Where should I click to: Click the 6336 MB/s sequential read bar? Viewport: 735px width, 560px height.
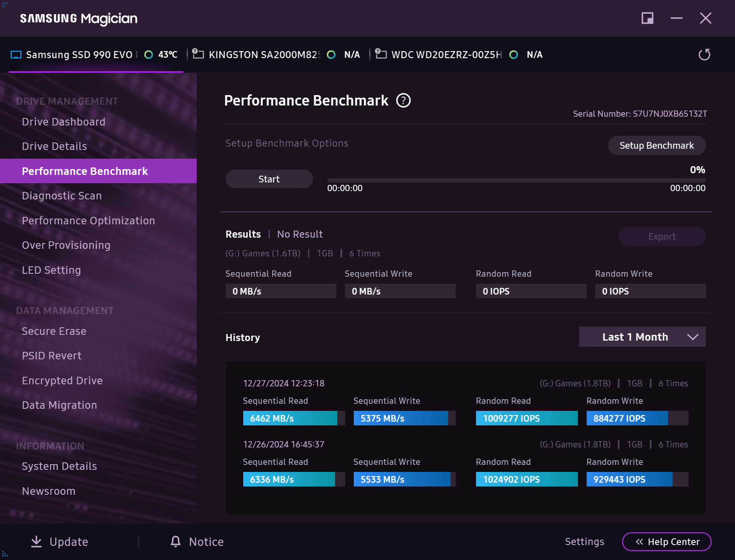(x=294, y=479)
